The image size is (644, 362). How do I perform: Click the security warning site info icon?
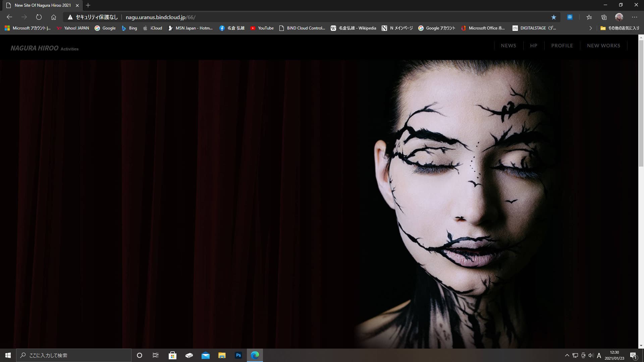[x=70, y=17]
